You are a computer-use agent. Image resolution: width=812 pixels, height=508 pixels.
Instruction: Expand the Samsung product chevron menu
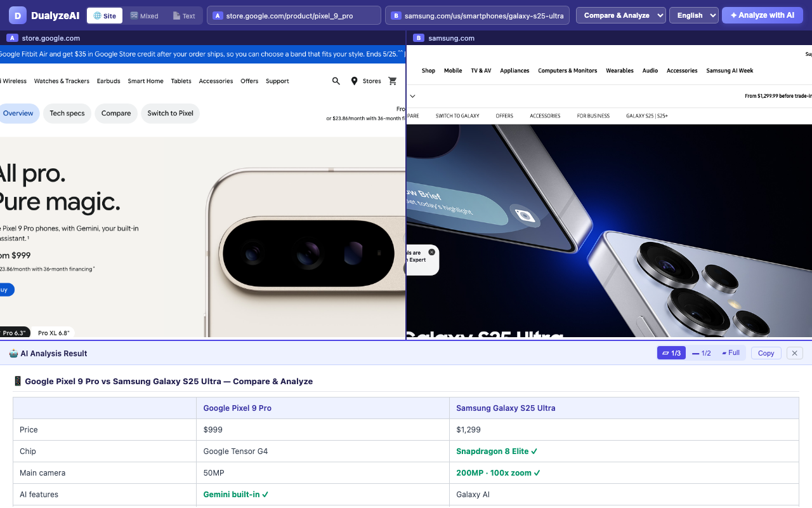412,97
